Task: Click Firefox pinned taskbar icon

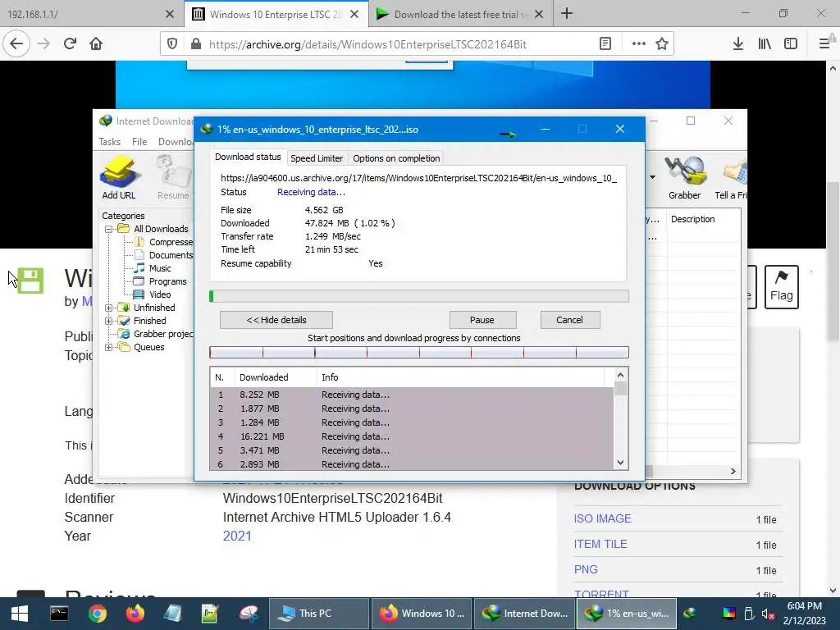Action: [135, 614]
